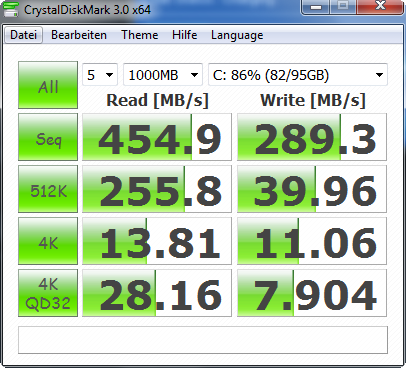Start the Seq benchmark

[x=48, y=137]
